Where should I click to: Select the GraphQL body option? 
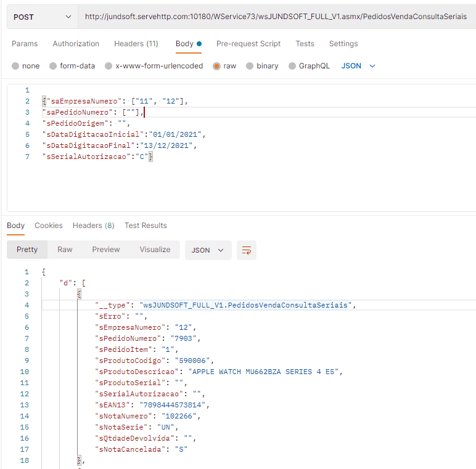pyautogui.click(x=292, y=66)
